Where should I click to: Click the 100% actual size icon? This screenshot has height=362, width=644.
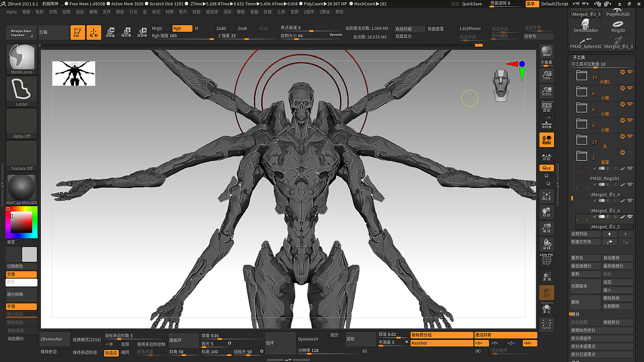point(546,75)
